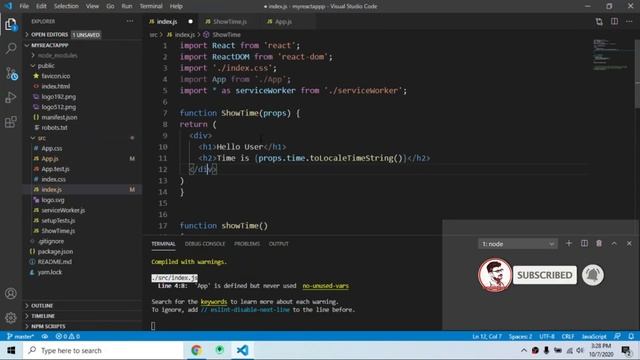The image size is (640, 360).
Task: Open package.json in the explorer
Action: coord(82,251)
